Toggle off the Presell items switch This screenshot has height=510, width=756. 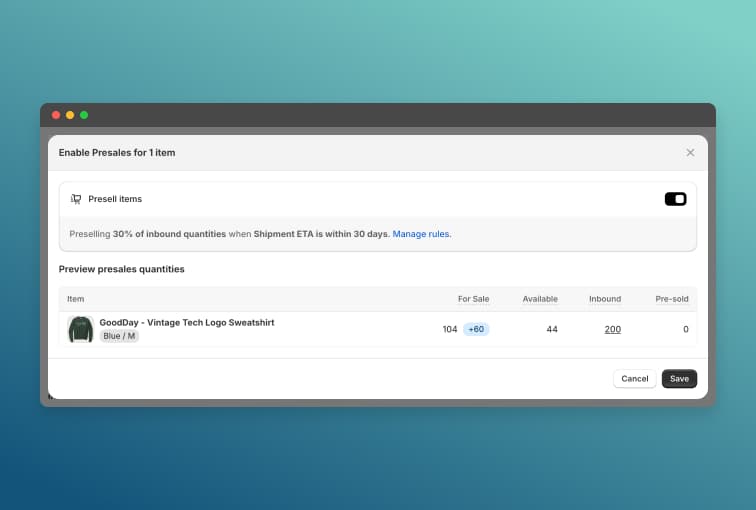pyautogui.click(x=675, y=199)
